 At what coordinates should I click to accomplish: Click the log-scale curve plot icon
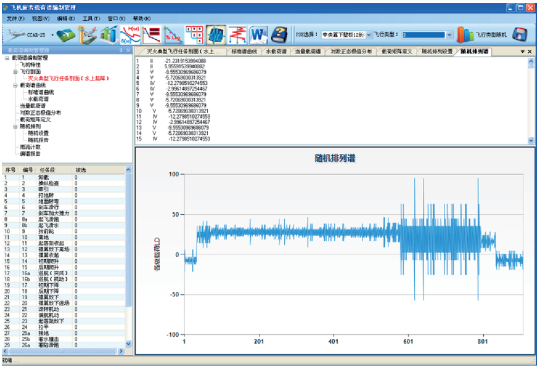(173, 35)
